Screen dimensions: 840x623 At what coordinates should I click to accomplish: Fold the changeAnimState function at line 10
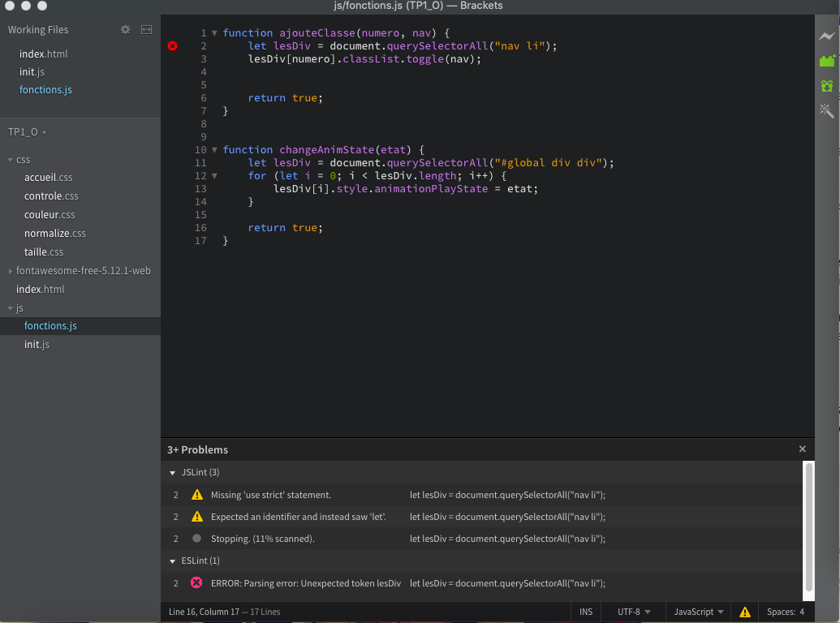214,150
